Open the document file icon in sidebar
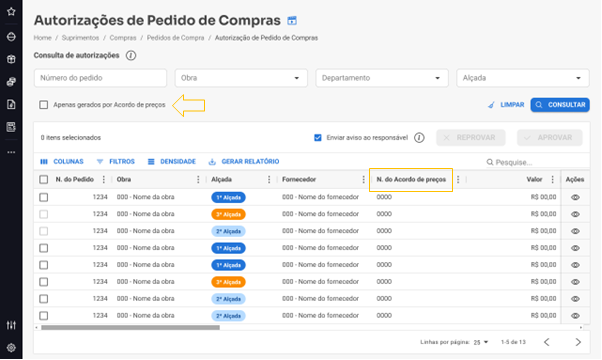602x360 pixels. click(11, 104)
